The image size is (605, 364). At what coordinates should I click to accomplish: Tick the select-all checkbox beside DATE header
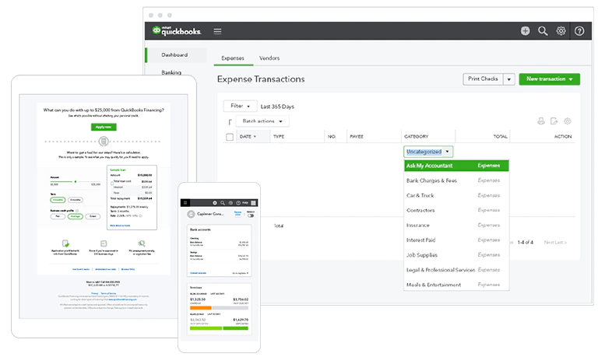230,137
